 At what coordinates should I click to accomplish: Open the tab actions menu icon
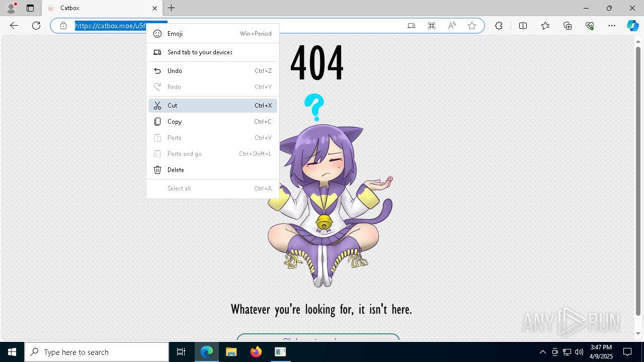pos(30,8)
